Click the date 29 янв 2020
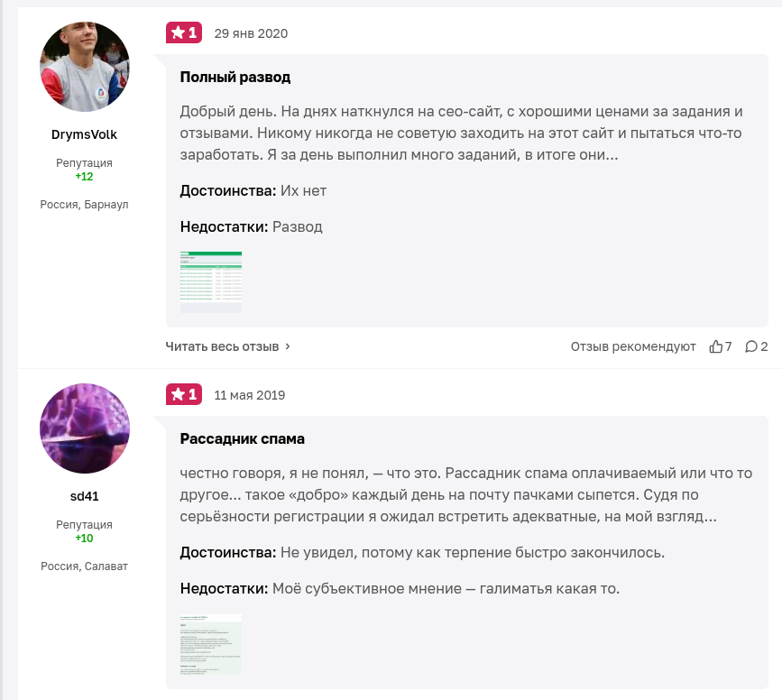The width and height of the screenshot is (782, 700). [251, 33]
